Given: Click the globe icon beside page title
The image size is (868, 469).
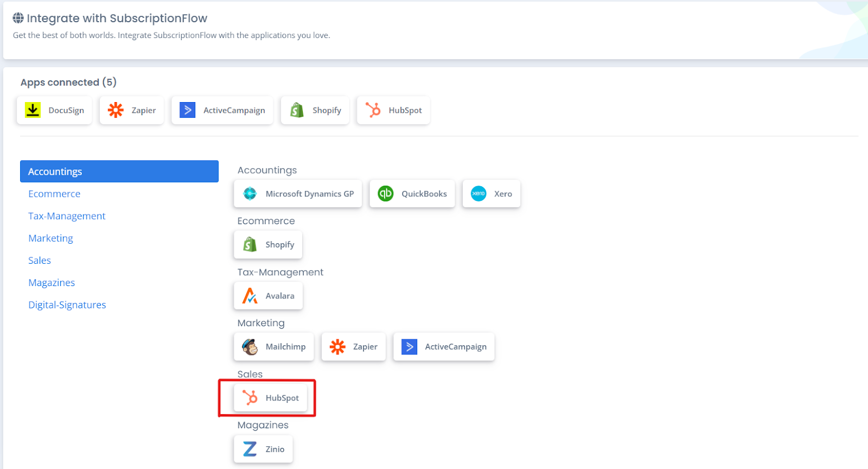Looking at the screenshot, I should pos(18,18).
